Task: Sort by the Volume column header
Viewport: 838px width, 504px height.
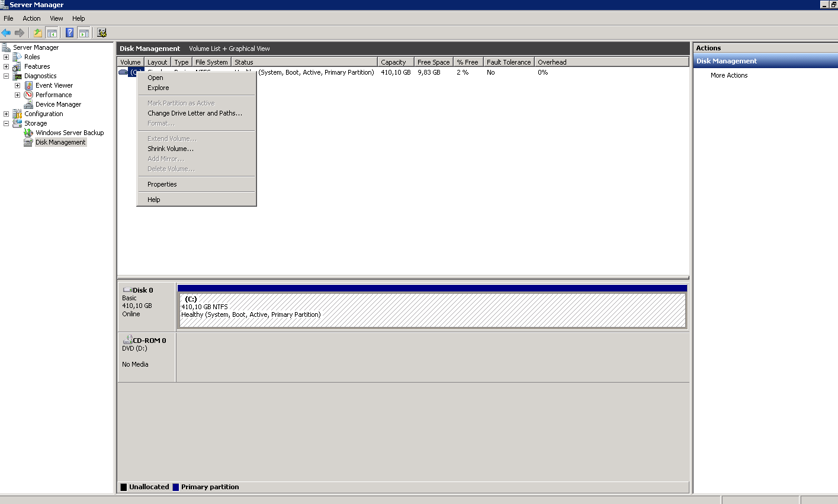Action: point(130,62)
